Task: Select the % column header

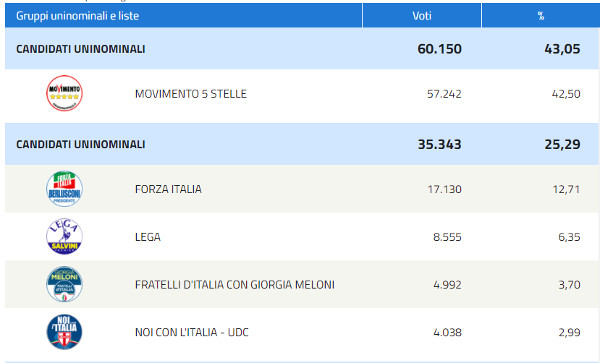Action: tap(541, 16)
